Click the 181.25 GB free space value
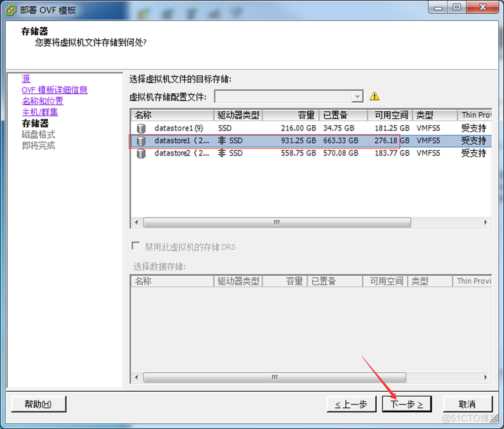Image resolution: width=504 pixels, height=429 pixels. point(392,128)
